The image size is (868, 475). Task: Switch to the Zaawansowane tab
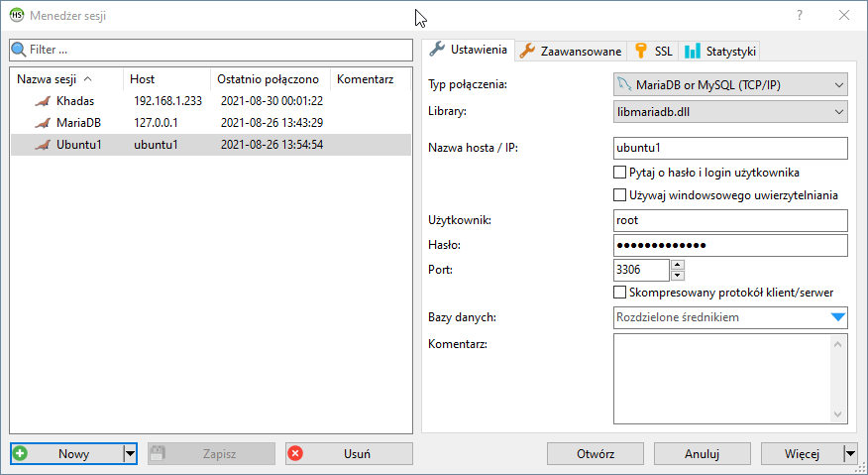pos(572,51)
